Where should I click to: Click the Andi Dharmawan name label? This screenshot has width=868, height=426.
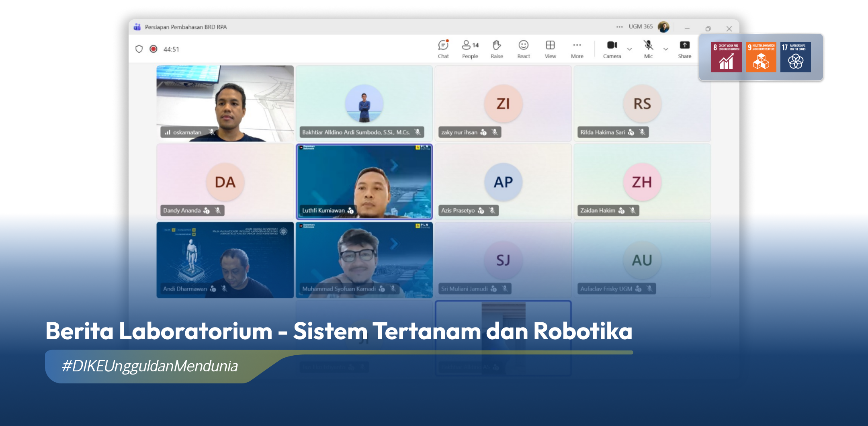click(185, 289)
